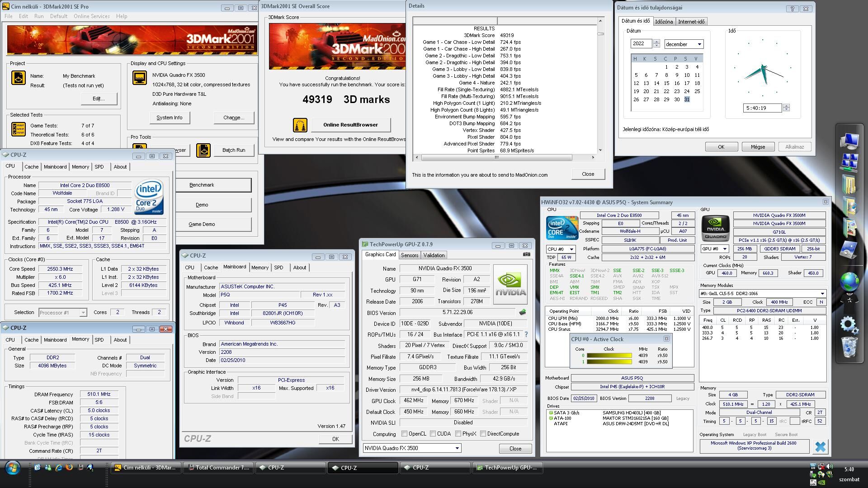The width and height of the screenshot is (868, 488).
Task: Open the Online Services menu in 3DMark2001
Action: coord(91,16)
